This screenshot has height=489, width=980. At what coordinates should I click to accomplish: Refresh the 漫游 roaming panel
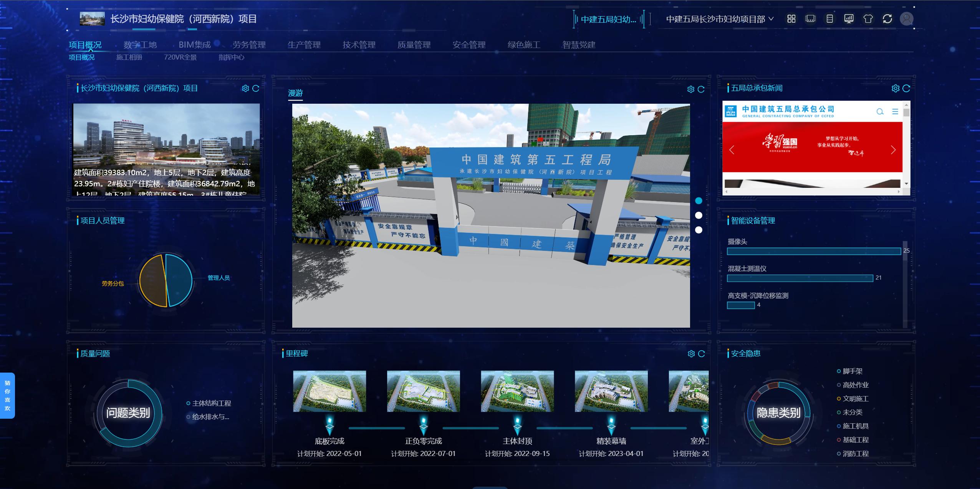[x=701, y=89]
